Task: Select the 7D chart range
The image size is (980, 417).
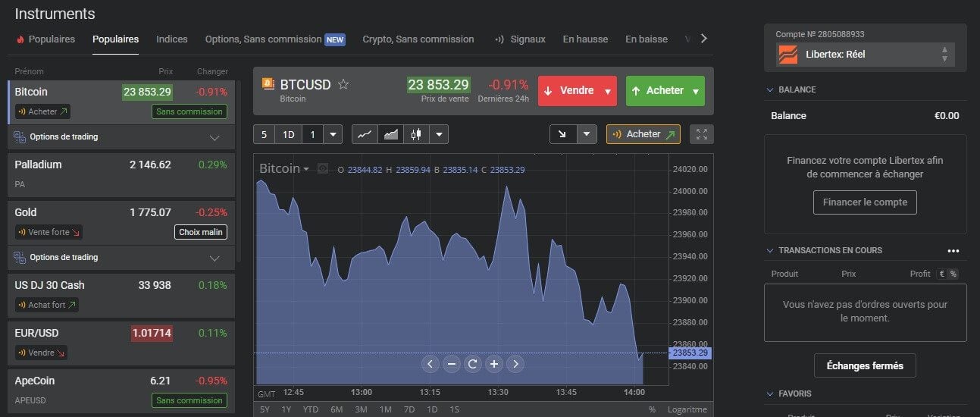Action: pos(409,409)
